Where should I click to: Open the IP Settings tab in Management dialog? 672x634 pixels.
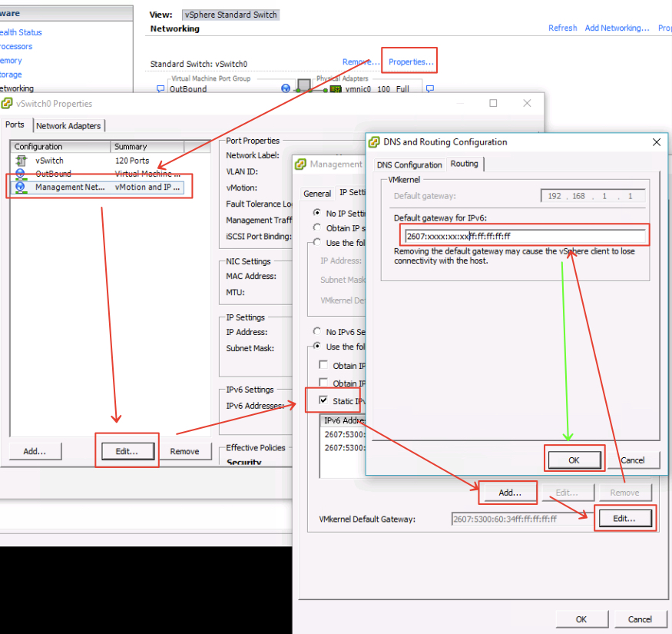click(x=353, y=193)
